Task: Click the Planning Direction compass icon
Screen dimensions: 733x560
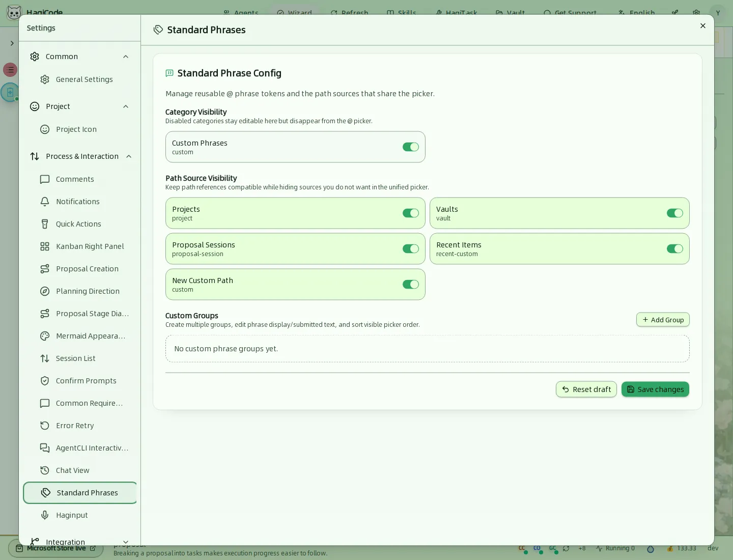Action: [45, 291]
